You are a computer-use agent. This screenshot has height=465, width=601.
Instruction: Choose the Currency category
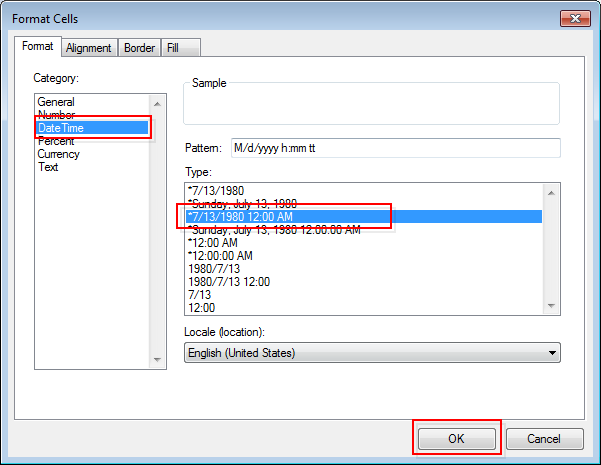[59, 154]
